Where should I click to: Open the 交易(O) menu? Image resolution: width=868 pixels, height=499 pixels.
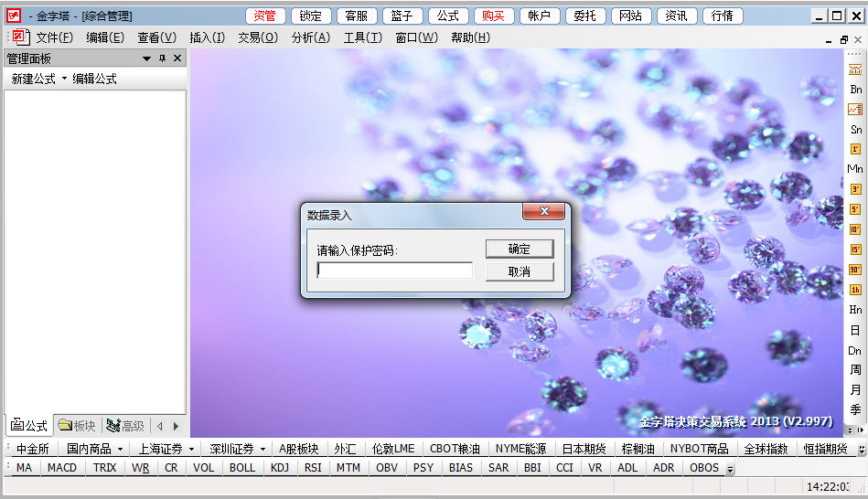pos(258,37)
